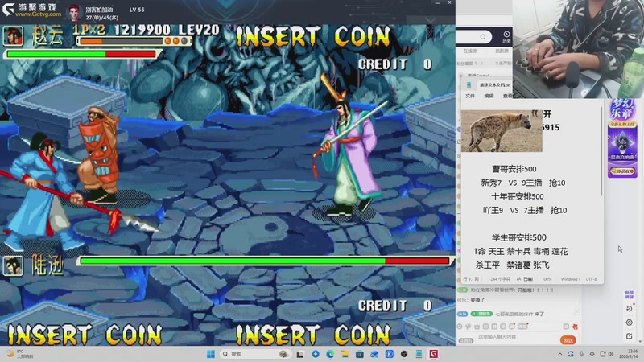Click the Notepad taskbar icon
The height and width of the screenshot is (362, 644).
[419, 354]
